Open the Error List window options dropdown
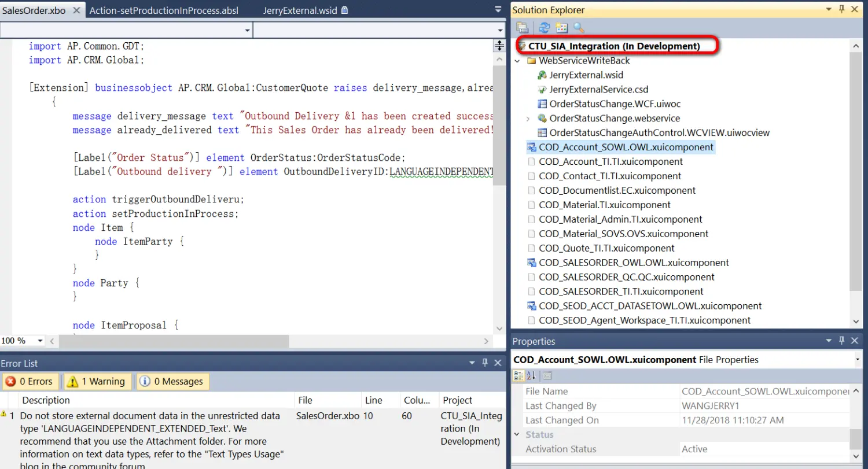This screenshot has height=469, width=868. pos(472,363)
